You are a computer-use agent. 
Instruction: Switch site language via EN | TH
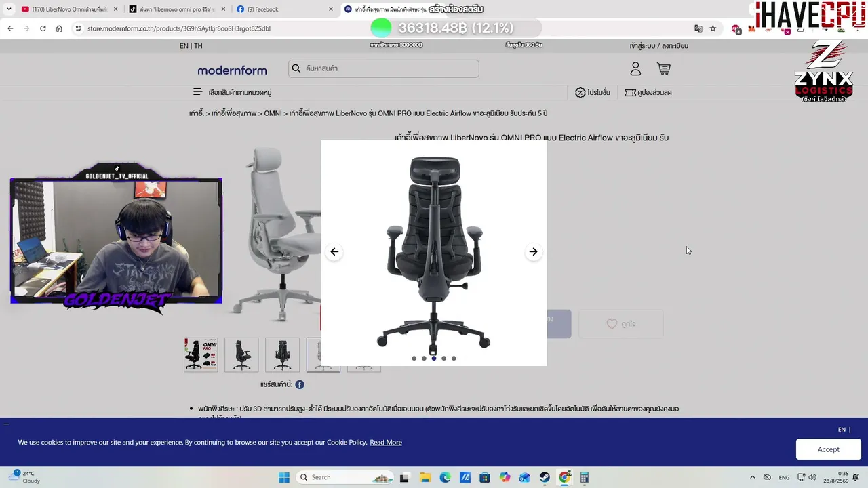coord(191,46)
